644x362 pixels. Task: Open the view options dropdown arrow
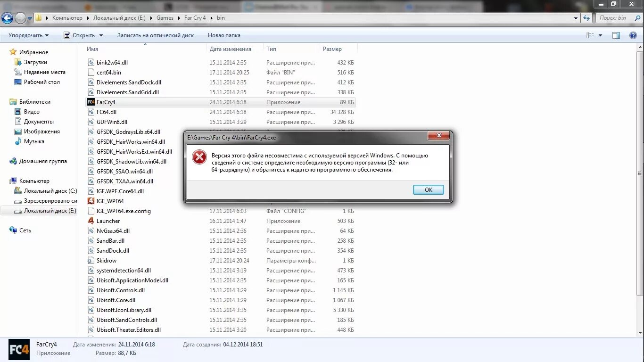pos(600,35)
